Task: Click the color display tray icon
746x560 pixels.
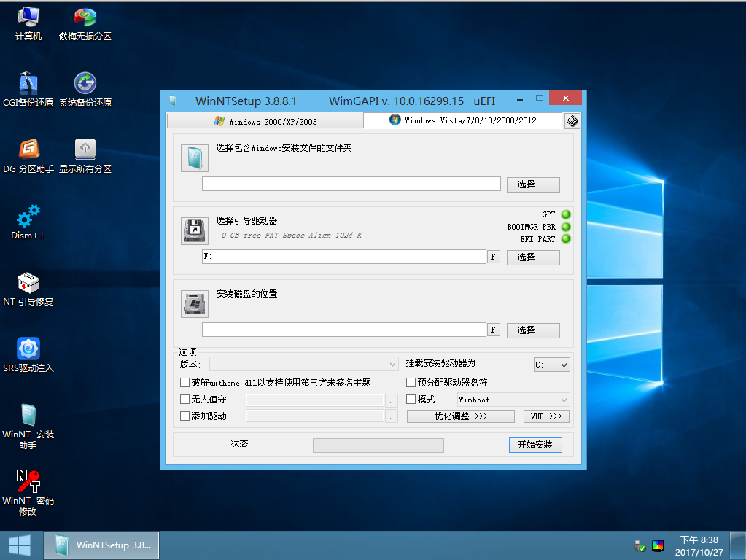Action: pos(658,545)
